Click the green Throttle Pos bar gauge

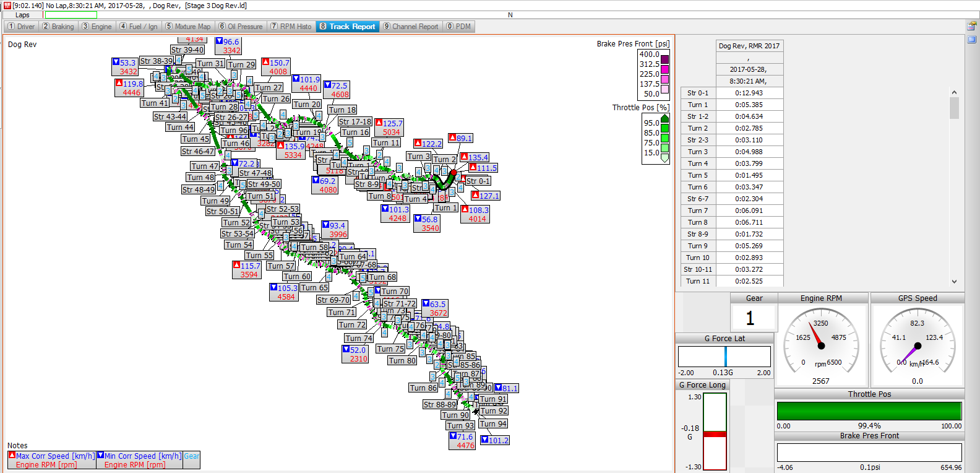[869, 411]
